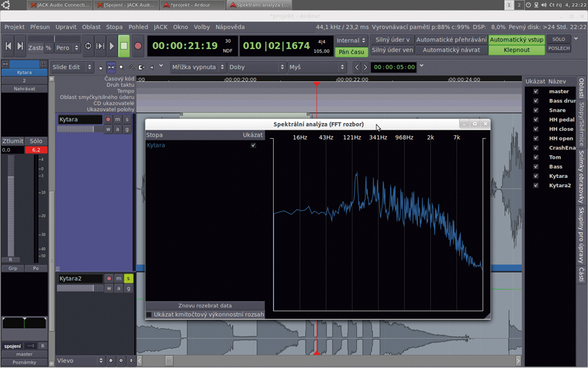Arm recording on the Kytara track
The width and height of the screenshot is (588, 368).
click(x=108, y=120)
